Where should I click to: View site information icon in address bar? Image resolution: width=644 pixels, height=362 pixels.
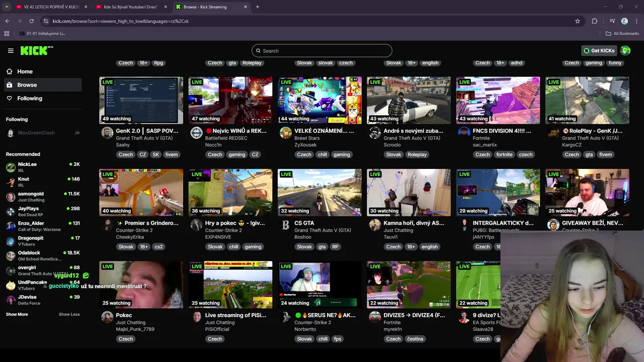(x=46, y=21)
